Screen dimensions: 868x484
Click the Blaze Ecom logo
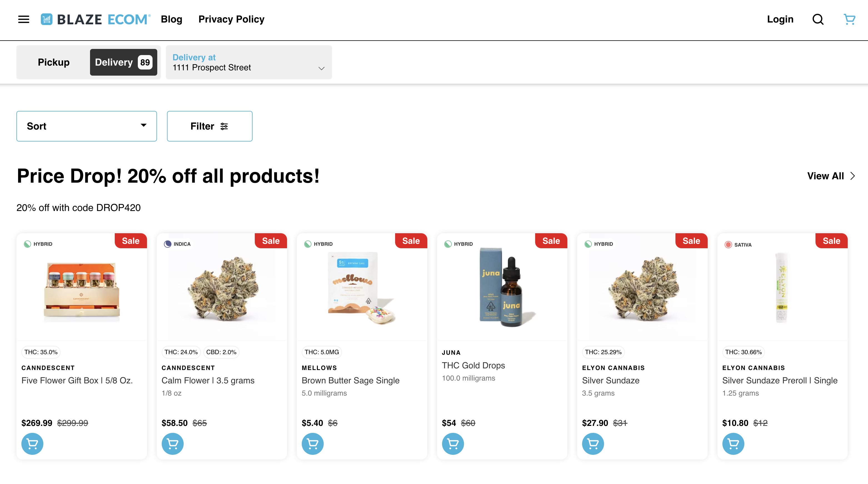pos(95,19)
